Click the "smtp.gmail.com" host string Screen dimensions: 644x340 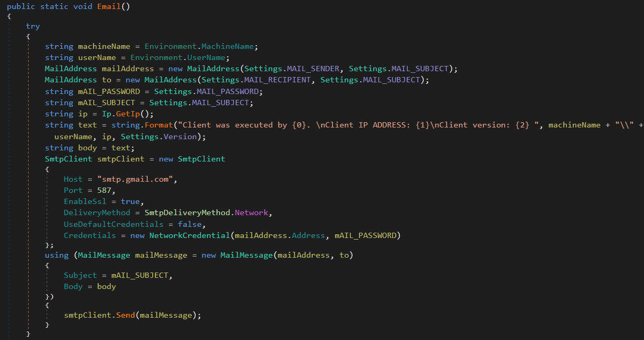(x=135, y=179)
